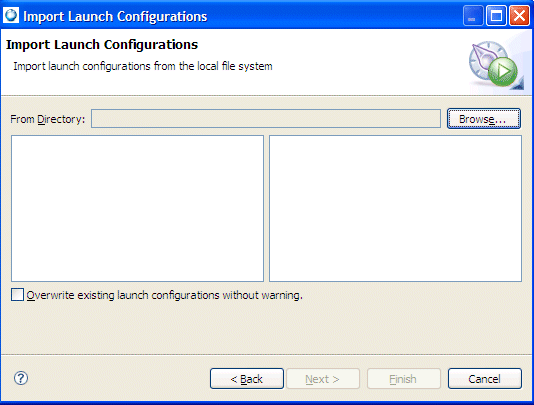This screenshot has width=534, height=405.
Task: Click the bold 'Import Launch Configurations' page heading
Action: coord(102,45)
